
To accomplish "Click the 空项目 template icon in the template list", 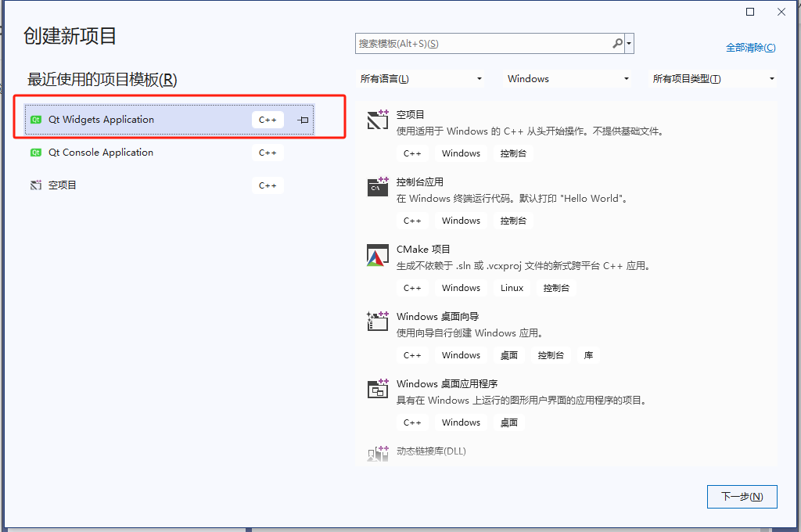I will (x=378, y=119).
